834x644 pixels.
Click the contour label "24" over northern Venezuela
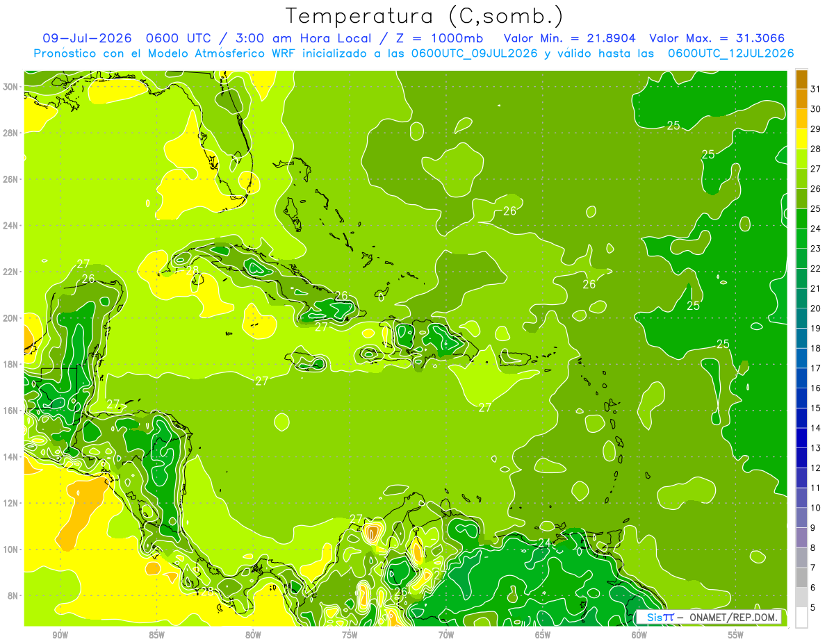[544, 543]
